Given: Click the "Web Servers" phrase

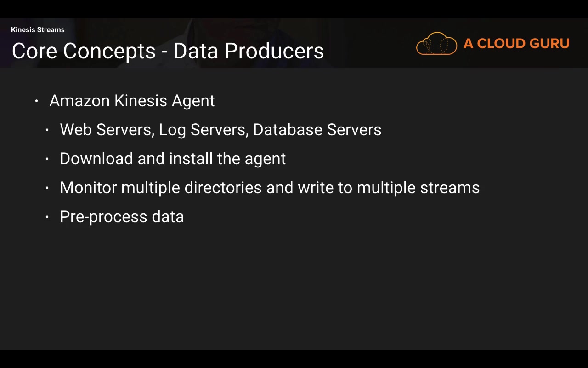Looking at the screenshot, I should 105,130.
